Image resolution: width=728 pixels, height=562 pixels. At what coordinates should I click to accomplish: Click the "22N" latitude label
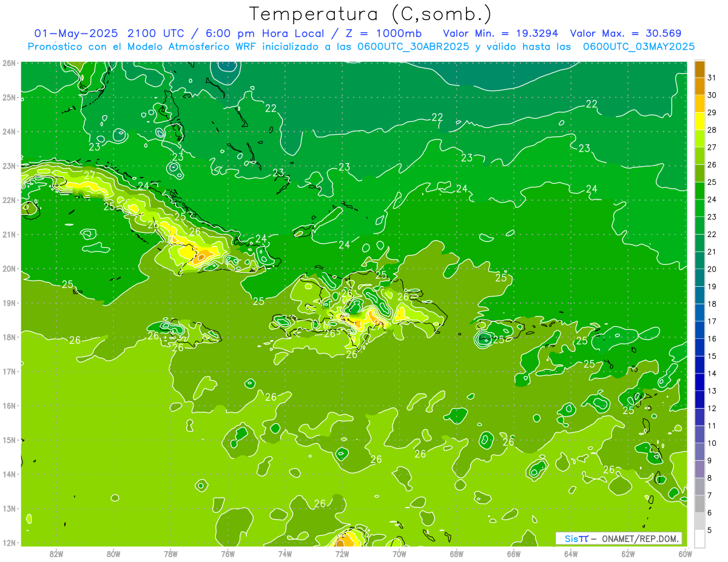(x=8, y=200)
